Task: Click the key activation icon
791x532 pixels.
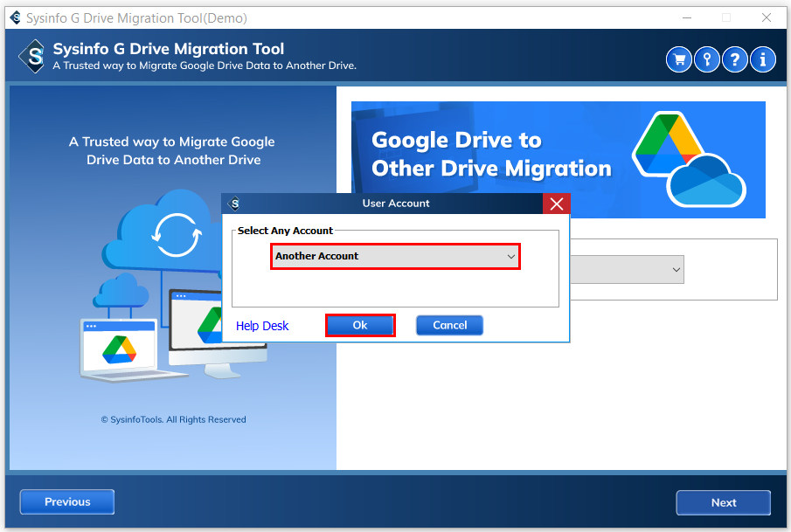Action: point(707,60)
